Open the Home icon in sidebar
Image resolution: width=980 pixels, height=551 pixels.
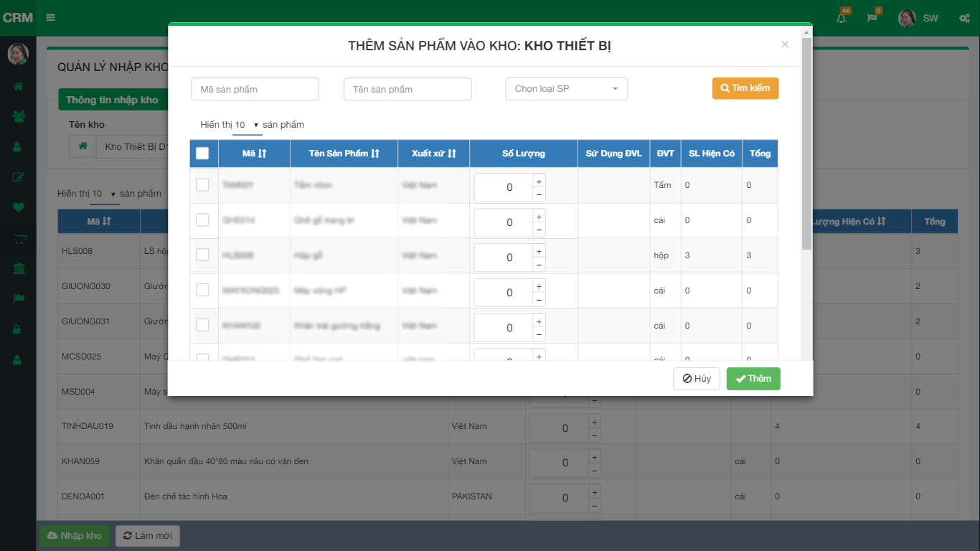18,86
